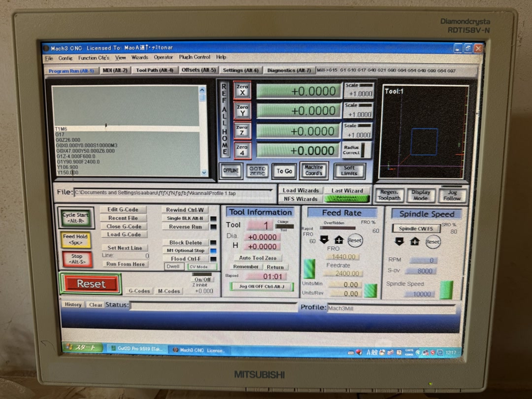Click the Zero X button
The image size is (532, 399).
click(242, 90)
